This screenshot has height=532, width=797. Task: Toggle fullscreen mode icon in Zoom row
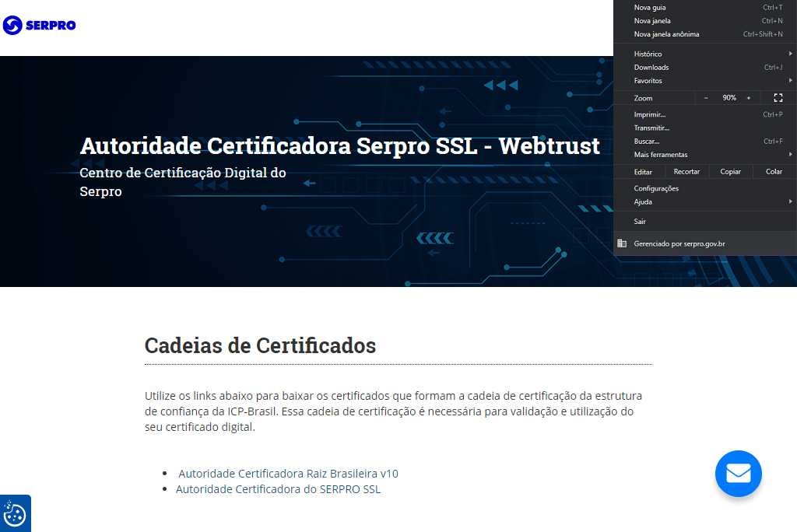pos(778,98)
